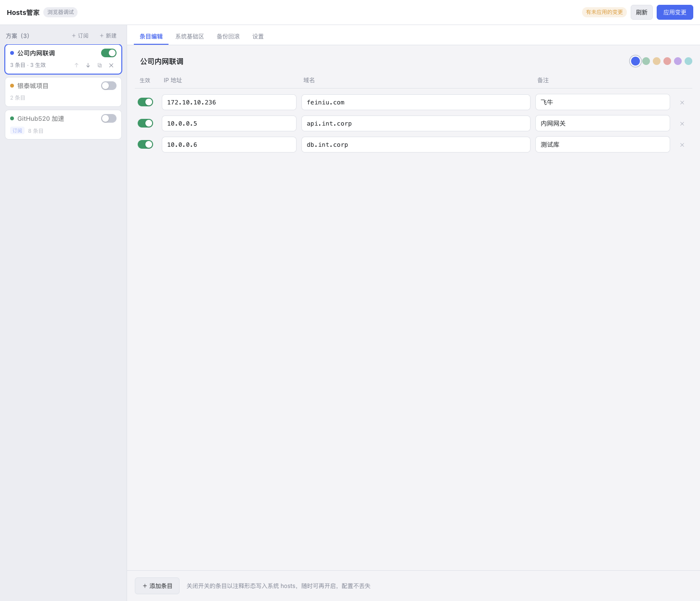Edit the note field 内网网关
This screenshot has width=700, height=601.
click(603, 123)
